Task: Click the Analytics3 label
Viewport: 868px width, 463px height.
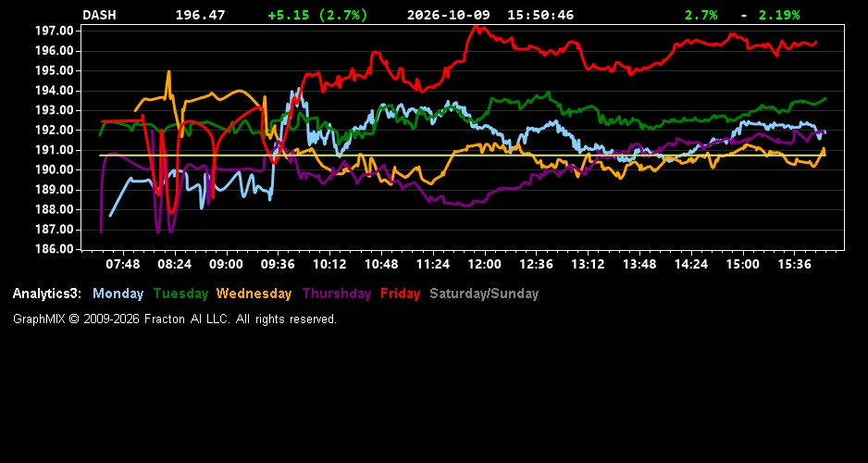Action: coord(47,294)
